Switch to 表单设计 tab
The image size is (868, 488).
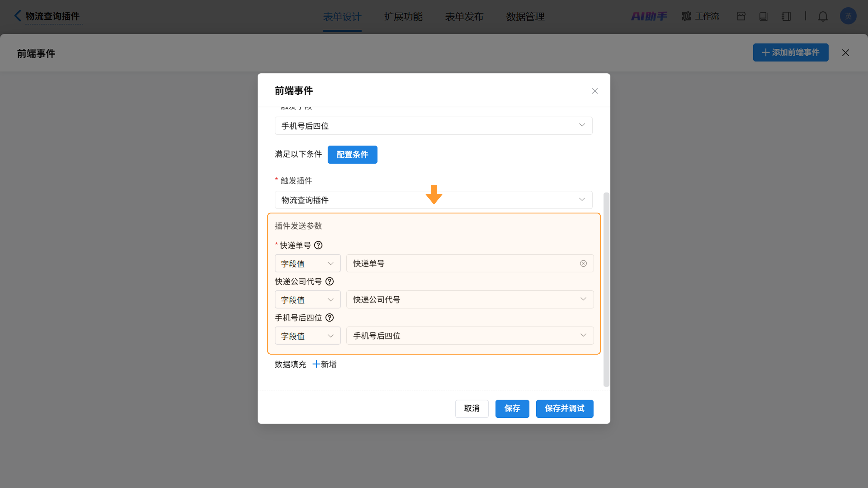[x=342, y=17]
